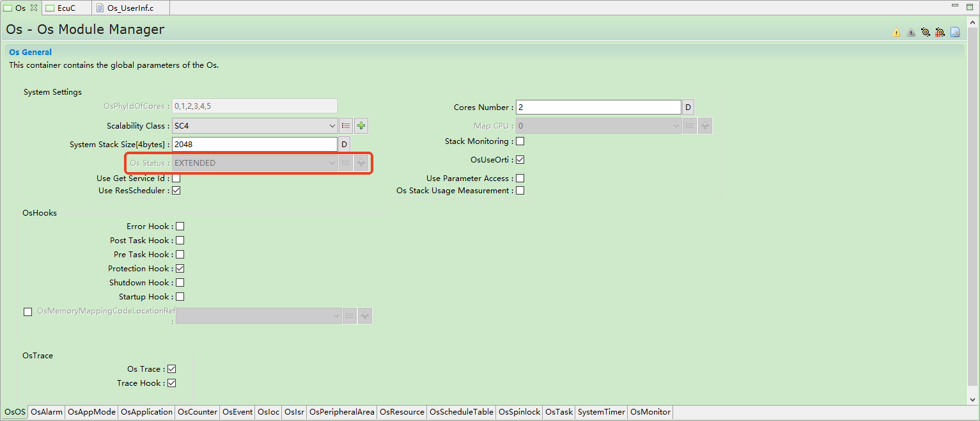Click the gray warning triangle icon
This screenshot has height=421, width=980.
(x=911, y=33)
